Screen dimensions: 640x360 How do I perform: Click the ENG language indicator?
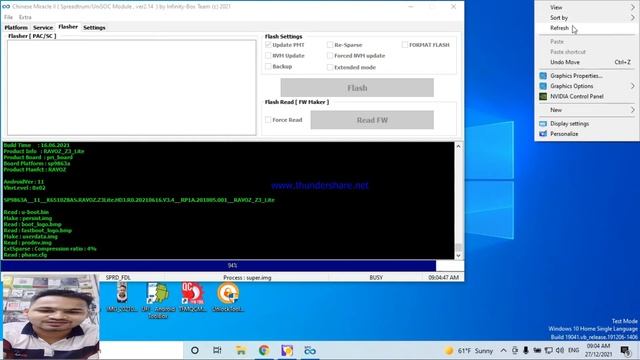pos(573,351)
